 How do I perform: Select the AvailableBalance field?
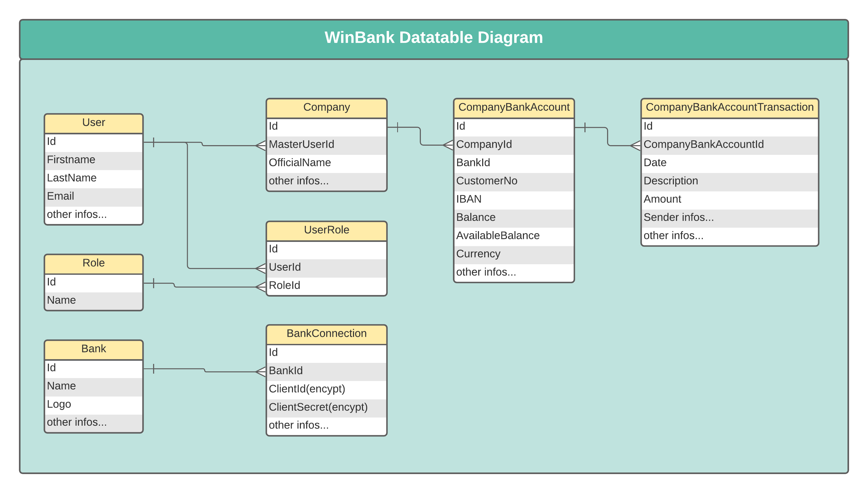point(497,236)
